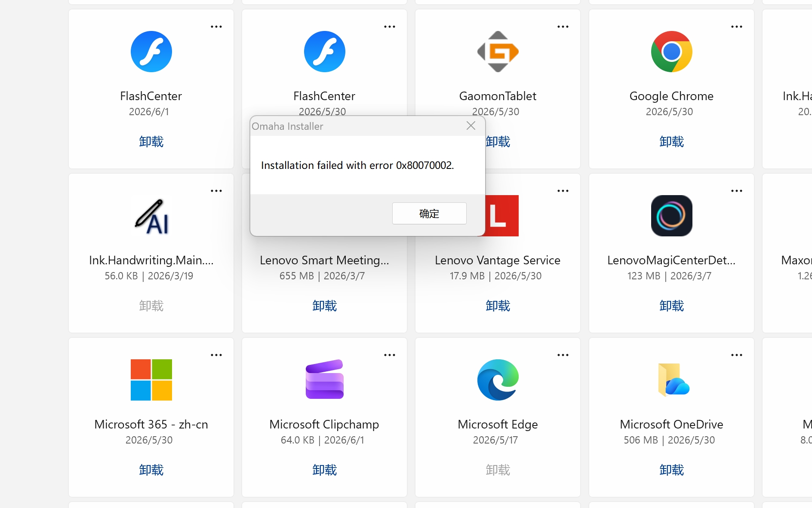The height and width of the screenshot is (508, 812).
Task: Uninstall Google Chrome using 卸载
Action: click(671, 142)
